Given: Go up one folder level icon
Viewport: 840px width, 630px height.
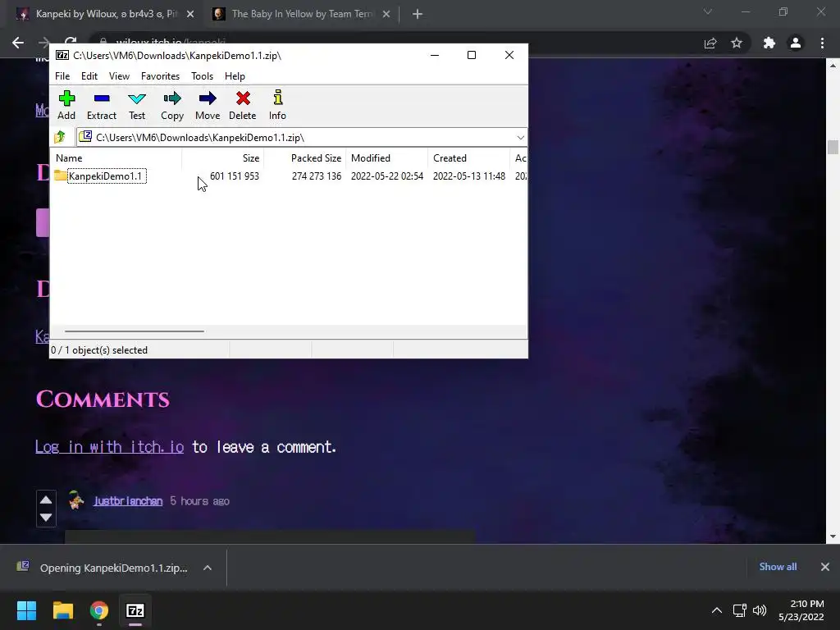Looking at the screenshot, I should coord(60,137).
